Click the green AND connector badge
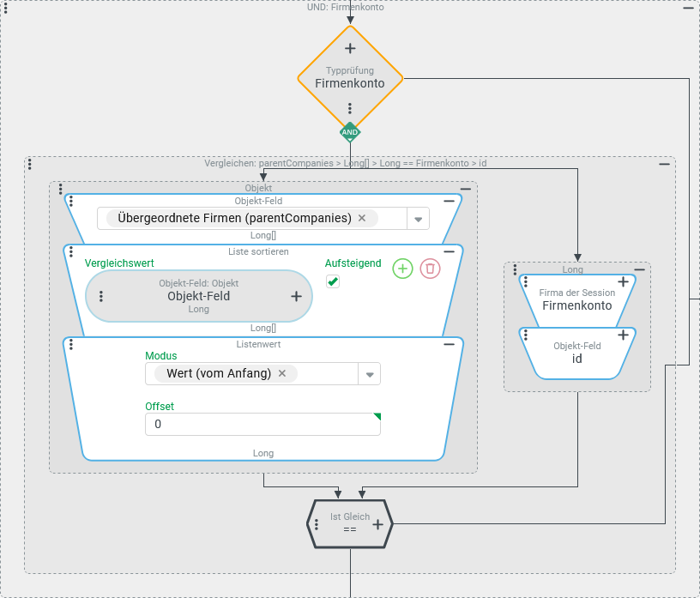 [x=350, y=132]
